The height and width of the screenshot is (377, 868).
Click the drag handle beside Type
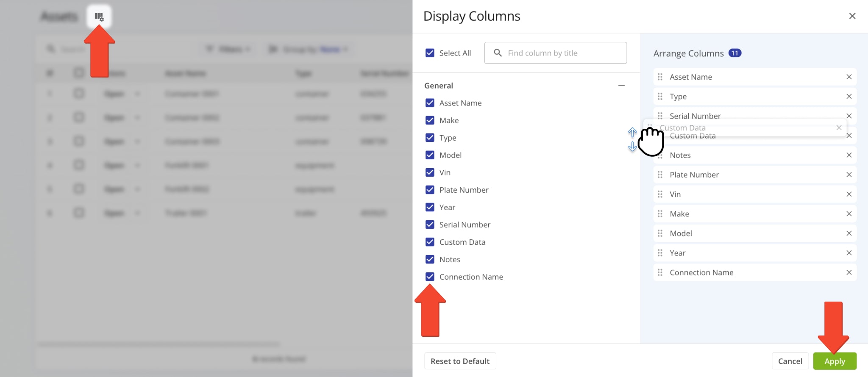pyautogui.click(x=660, y=97)
